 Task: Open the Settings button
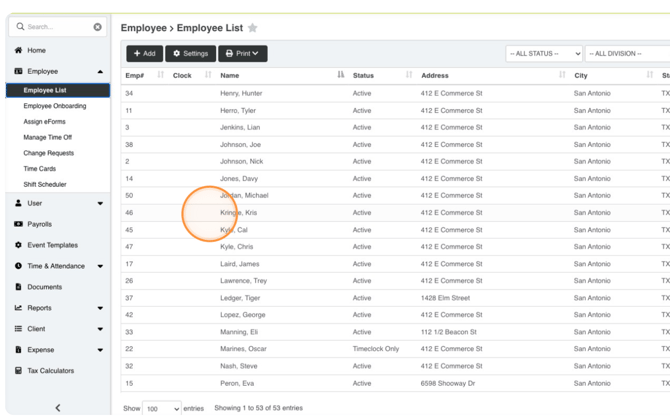(x=191, y=53)
